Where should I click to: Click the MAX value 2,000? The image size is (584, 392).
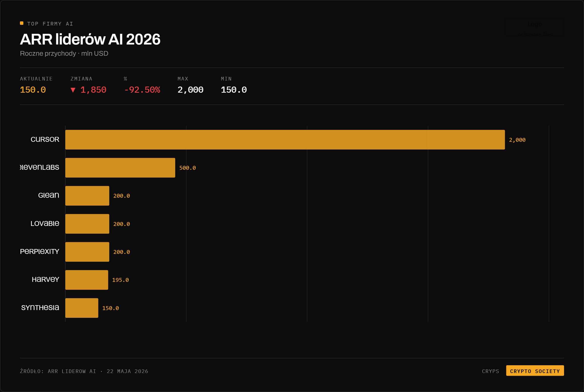tap(191, 90)
